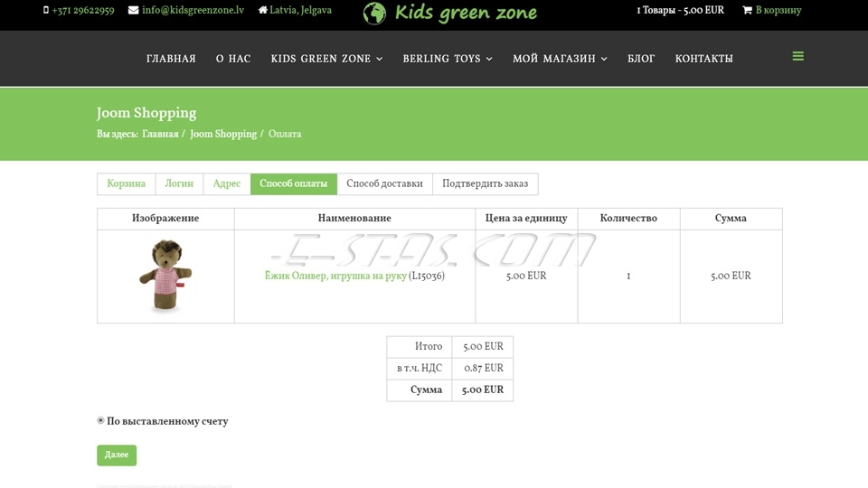
Task: Click the Количество column header
Action: coord(628,218)
